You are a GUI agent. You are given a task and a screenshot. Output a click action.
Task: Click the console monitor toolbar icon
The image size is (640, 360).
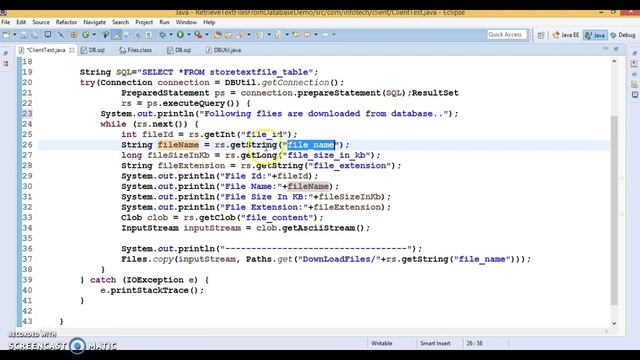(48, 34)
